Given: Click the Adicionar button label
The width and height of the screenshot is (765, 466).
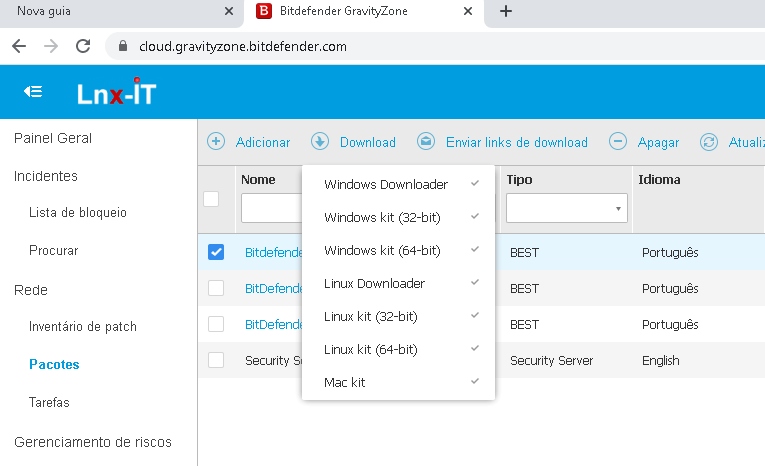Looking at the screenshot, I should pos(263,142).
